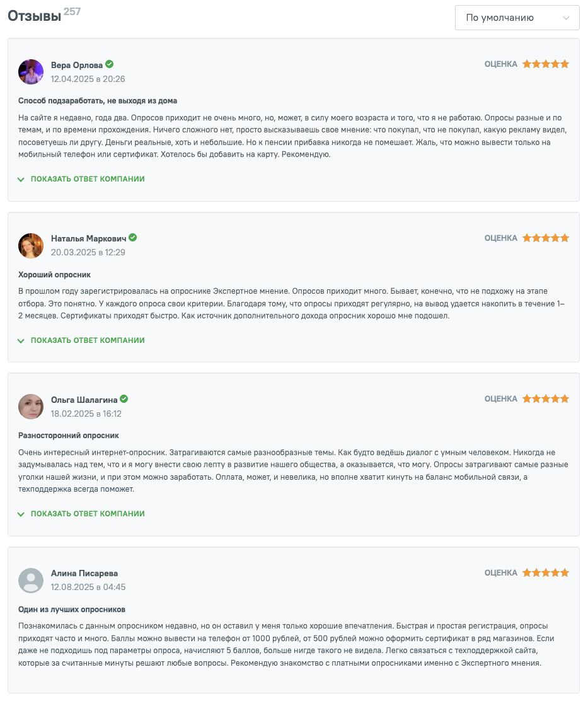Click Наталья Маркович's profile photo

coord(31,246)
